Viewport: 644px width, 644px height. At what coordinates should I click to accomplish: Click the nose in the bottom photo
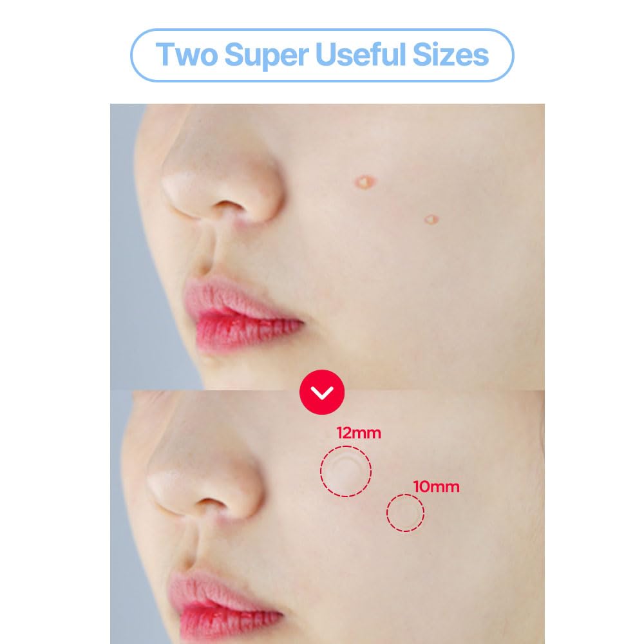tap(205, 472)
